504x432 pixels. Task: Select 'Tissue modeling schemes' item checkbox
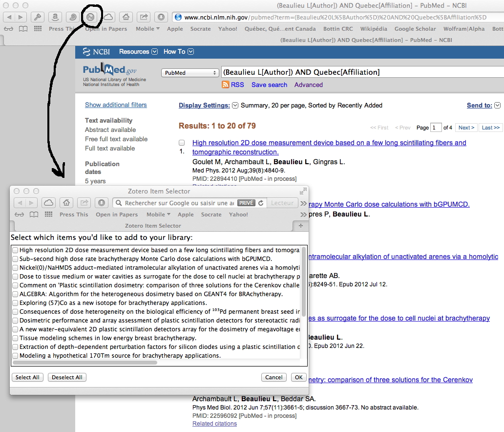point(16,338)
